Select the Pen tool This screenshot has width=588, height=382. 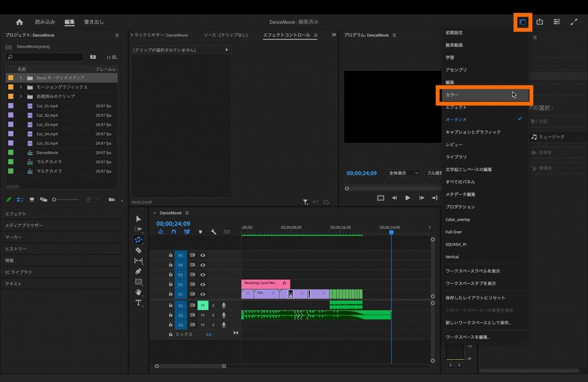(x=138, y=271)
